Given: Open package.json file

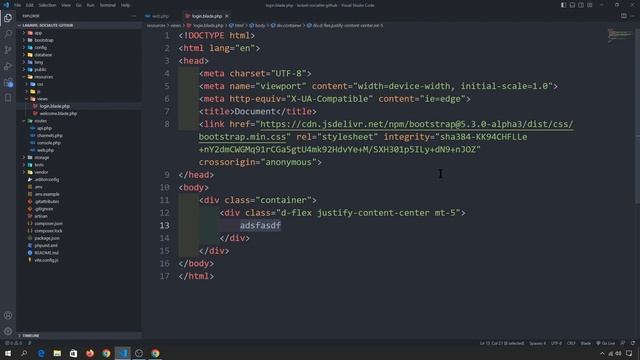Looking at the screenshot, I should 47,238.
